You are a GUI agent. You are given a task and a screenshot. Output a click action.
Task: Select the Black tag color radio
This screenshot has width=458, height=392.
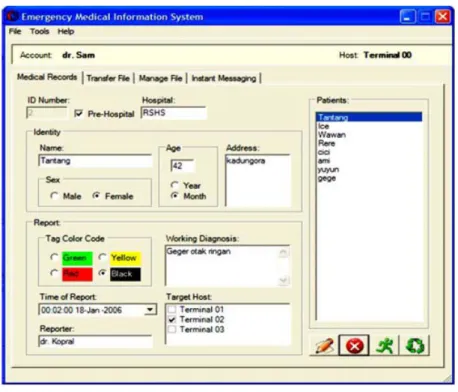(103, 273)
